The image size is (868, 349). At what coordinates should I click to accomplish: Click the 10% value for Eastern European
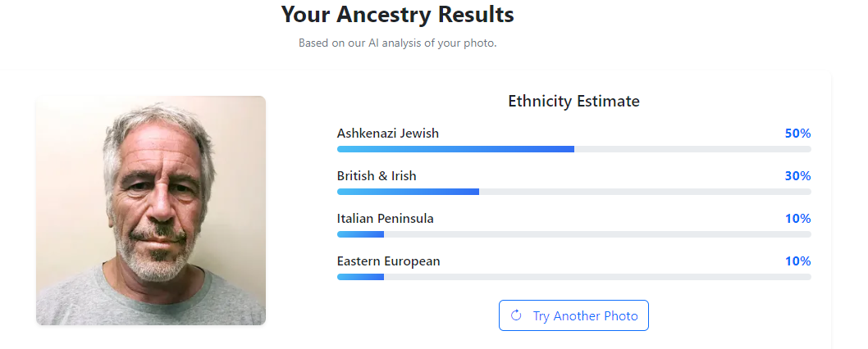(797, 261)
